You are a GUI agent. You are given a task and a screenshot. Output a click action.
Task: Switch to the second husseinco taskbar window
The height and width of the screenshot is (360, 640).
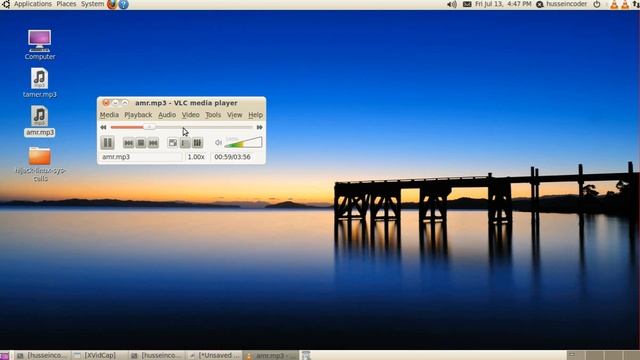(x=157, y=356)
